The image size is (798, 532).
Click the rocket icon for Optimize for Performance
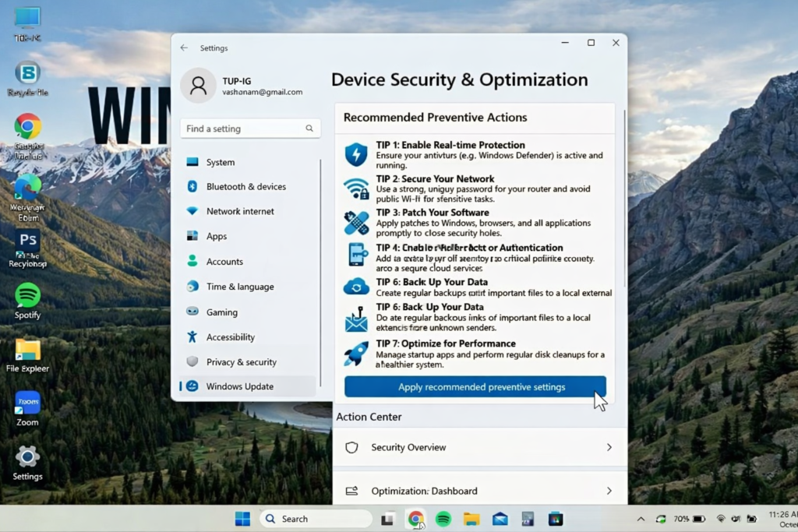[x=356, y=354]
